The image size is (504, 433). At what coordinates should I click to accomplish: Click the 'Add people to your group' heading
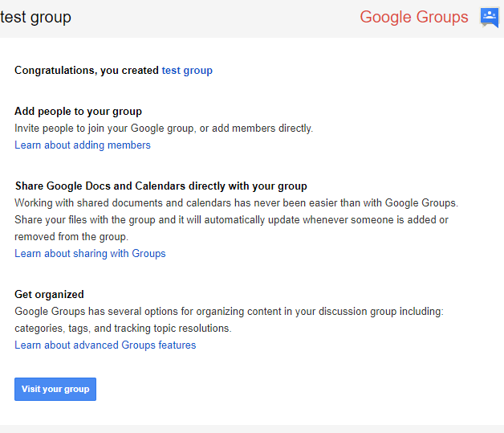point(78,112)
